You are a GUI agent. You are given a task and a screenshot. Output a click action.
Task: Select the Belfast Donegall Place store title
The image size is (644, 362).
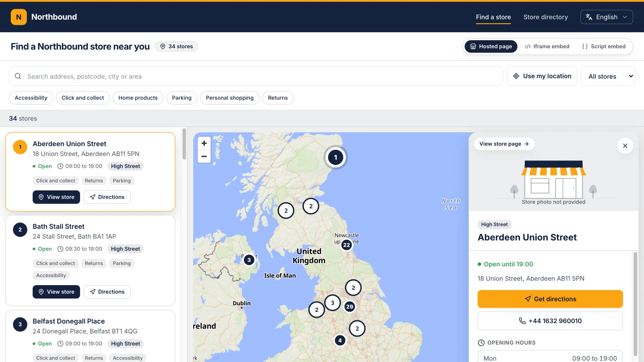69,321
